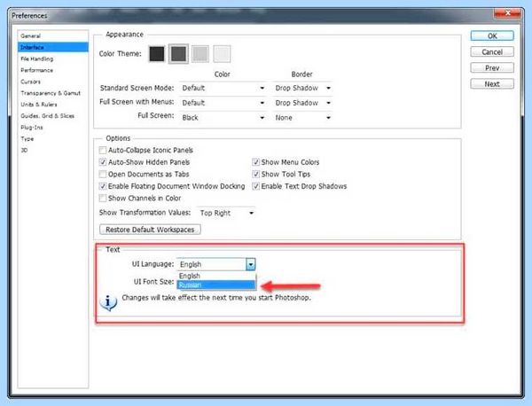
Task: Toggle Enable Floating Document Window Docking
Action: [x=103, y=186]
